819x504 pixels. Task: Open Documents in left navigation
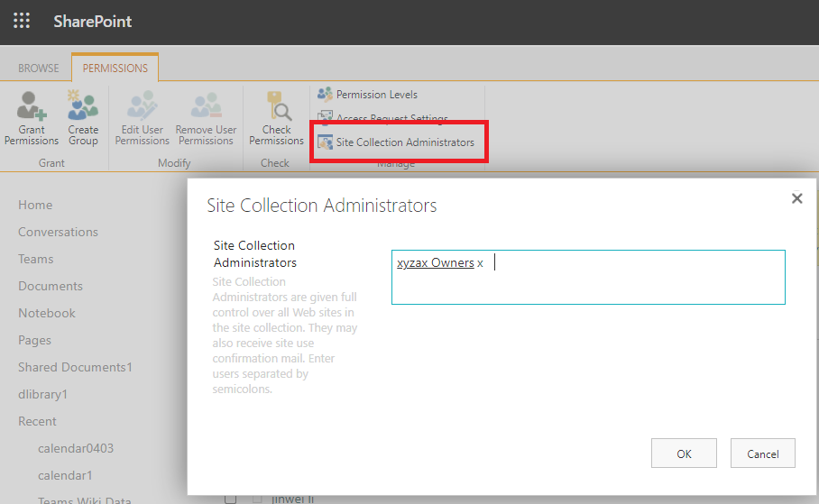tap(51, 286)
